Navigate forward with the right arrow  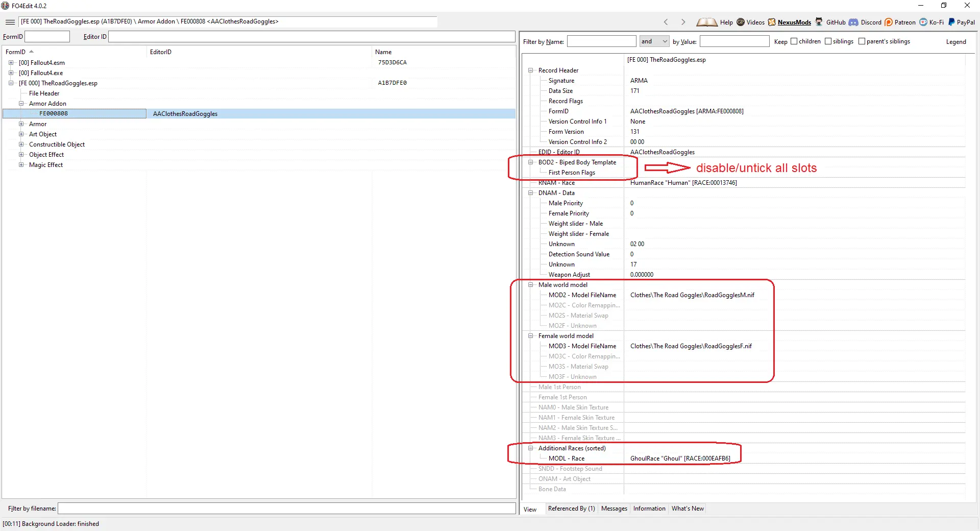(x=683, y=22)
